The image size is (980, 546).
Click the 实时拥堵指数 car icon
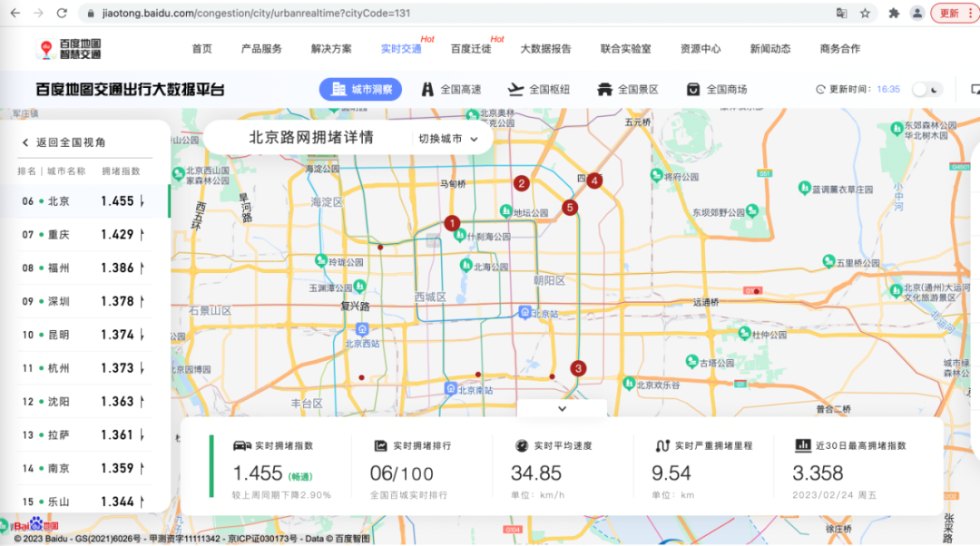[242, 445]
